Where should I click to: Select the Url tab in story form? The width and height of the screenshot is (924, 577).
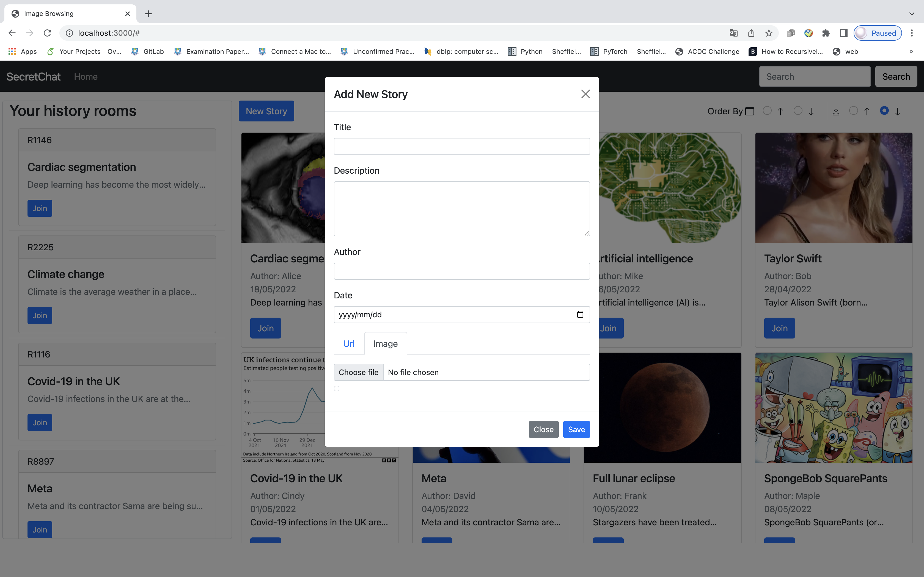349,343
